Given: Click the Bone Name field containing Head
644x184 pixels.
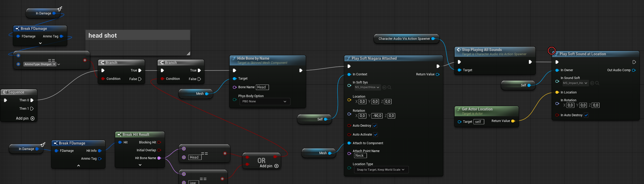Looking at the screenshot, I should click(x=262, y=87).
